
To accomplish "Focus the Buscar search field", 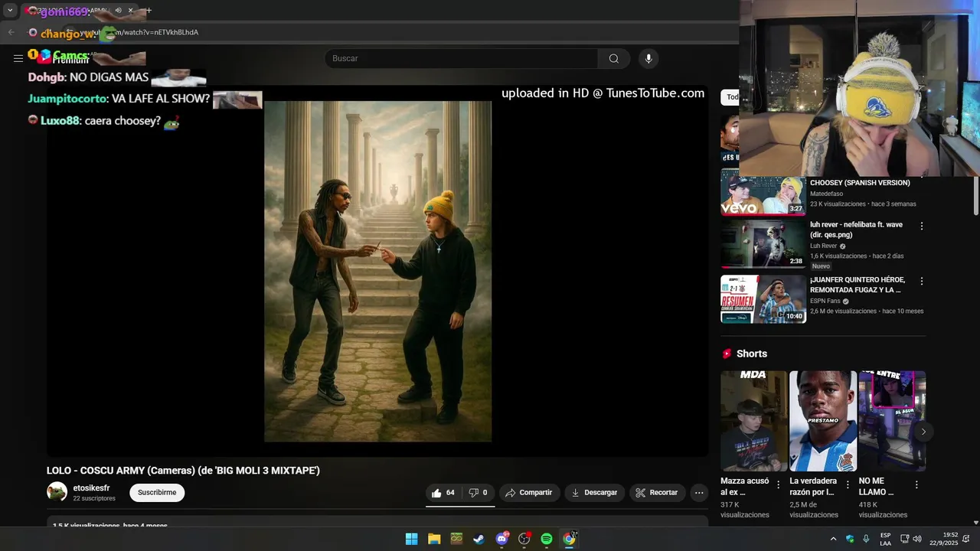I will point(462,58).
